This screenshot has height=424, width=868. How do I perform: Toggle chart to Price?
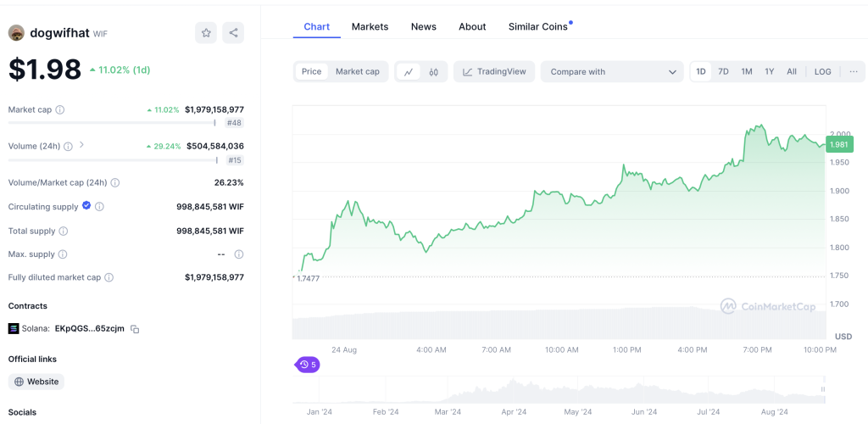click(311, 71)
